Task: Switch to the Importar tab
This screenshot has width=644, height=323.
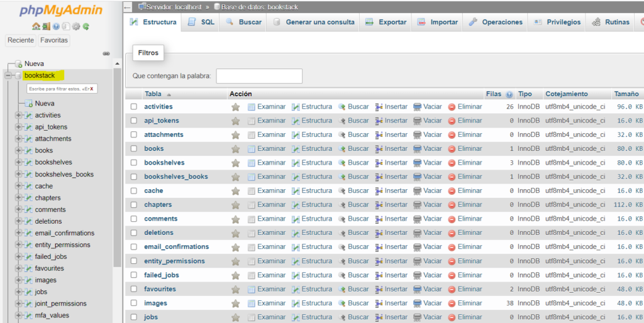Action: tap(438, 22)
